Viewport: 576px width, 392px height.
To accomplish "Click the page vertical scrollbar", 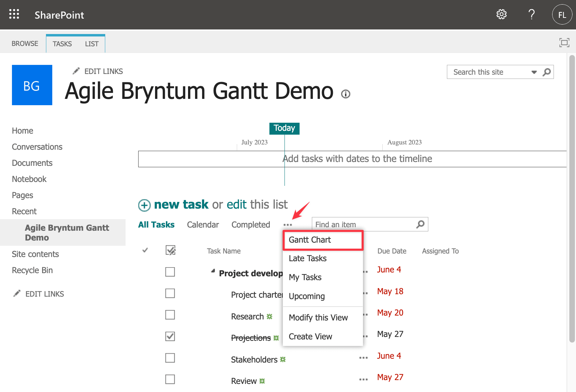I will (x=572, y=198).
